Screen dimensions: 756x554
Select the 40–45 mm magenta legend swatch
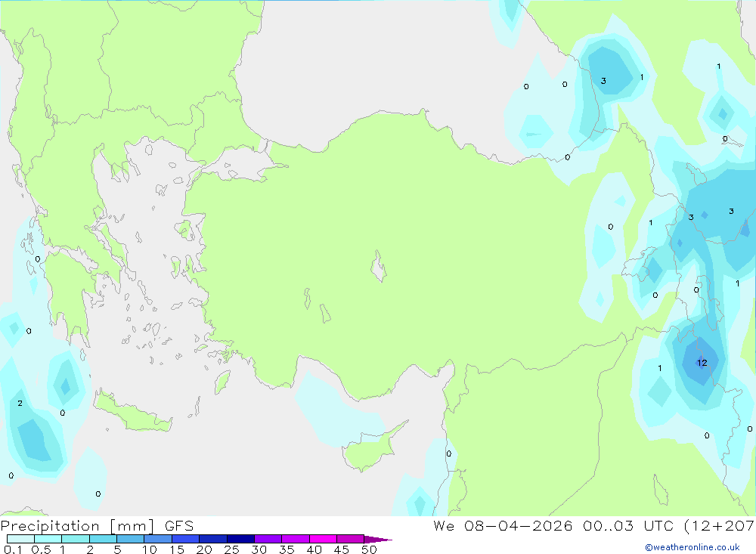[323, 539]
